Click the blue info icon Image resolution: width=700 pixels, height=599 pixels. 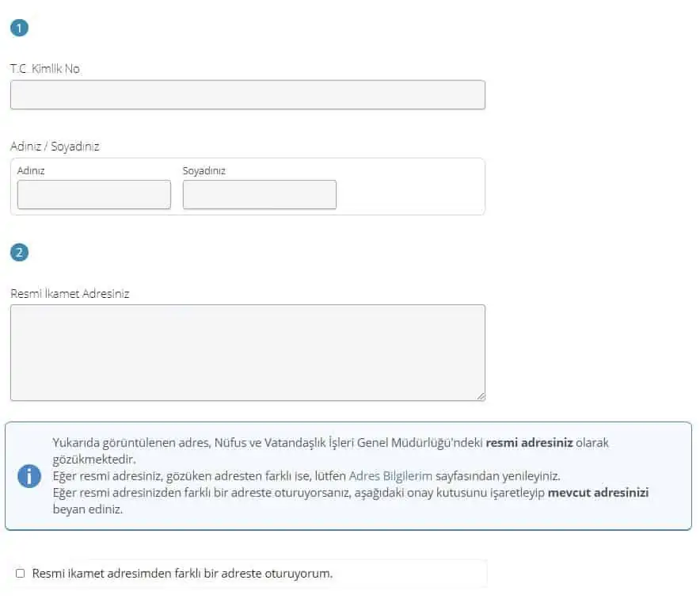coord(29,476)
